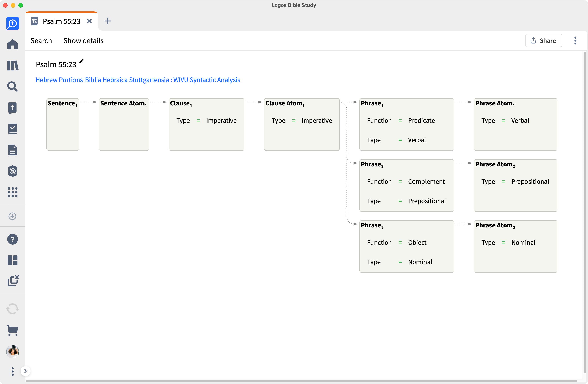Screen dimensions: 588x384
Task: Click Imperative value in Clause 1
Action: click(221, 120)
